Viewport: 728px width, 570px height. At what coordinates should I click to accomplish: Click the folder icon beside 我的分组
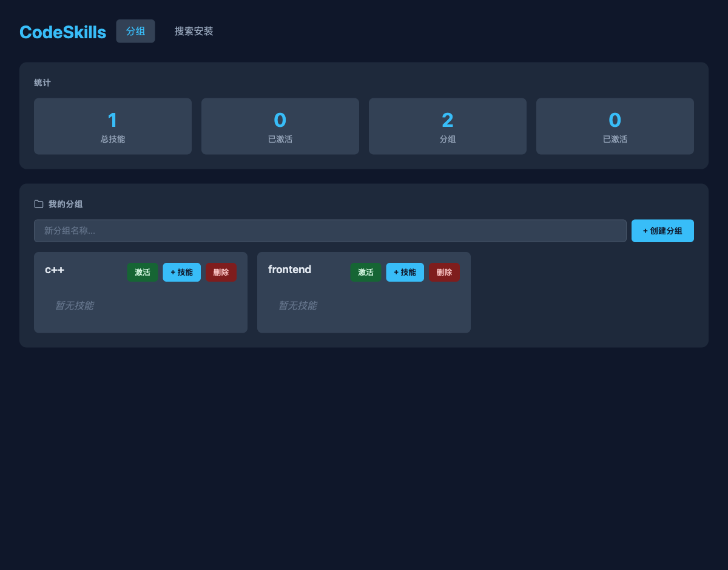coord(39,204)
